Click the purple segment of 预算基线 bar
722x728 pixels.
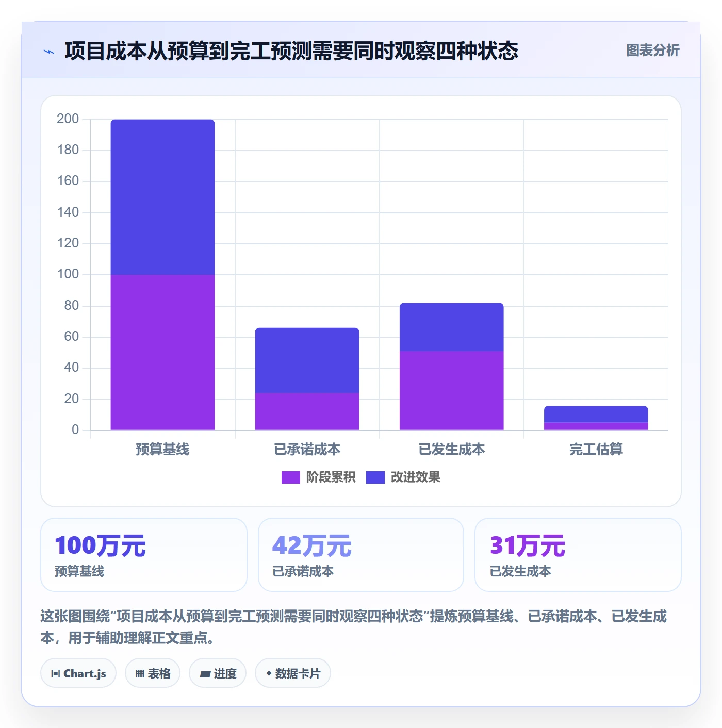tap(162, 352)
